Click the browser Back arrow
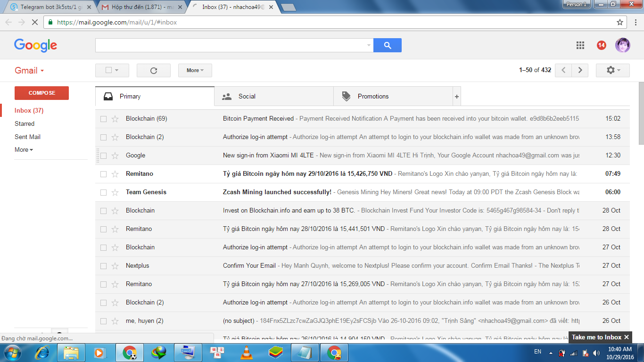This screenshot has height=362, width=644. tap(8, 22)
